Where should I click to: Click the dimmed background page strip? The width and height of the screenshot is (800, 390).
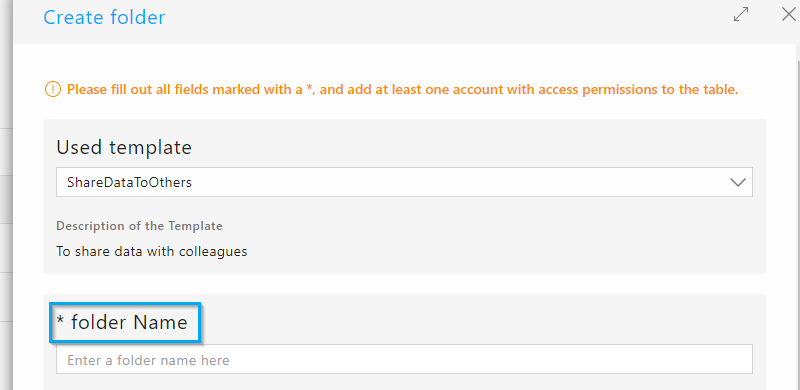pyautogui.click(x=6, y=195)
